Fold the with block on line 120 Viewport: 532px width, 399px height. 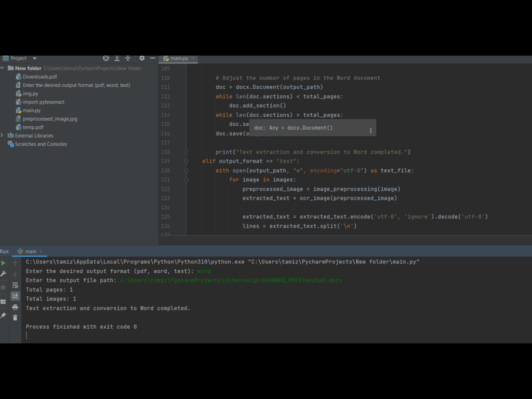[x=187, y=170]
